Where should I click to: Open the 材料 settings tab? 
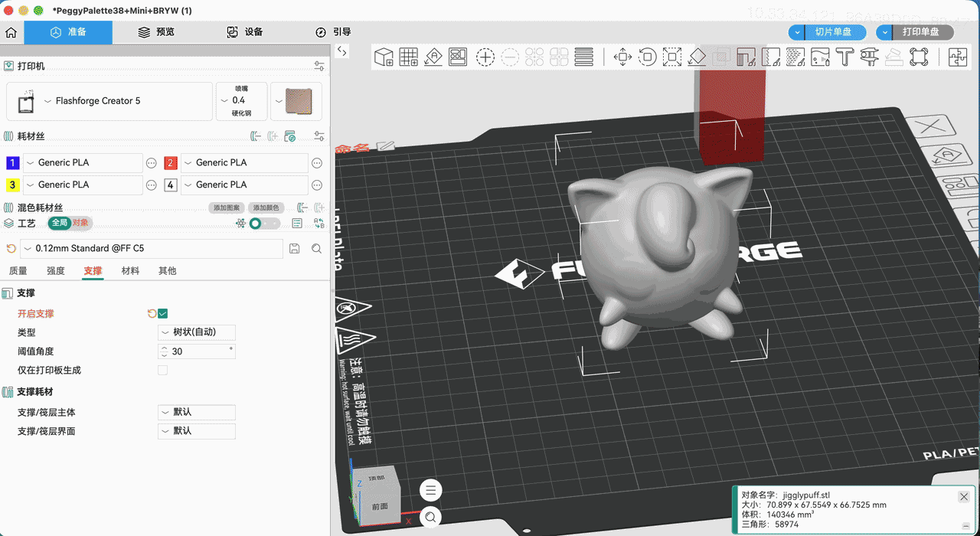(131, 271)
